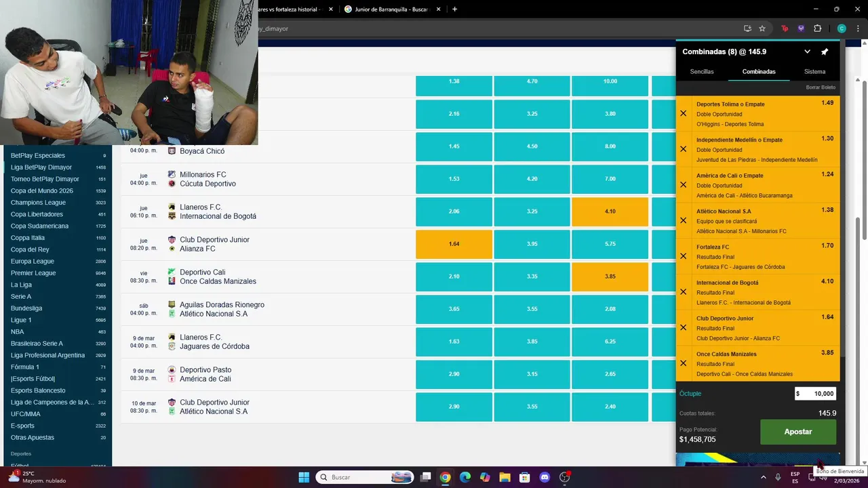Collapse the bet slip with chevron
The image size is (868, 488).
click(807, 52)
